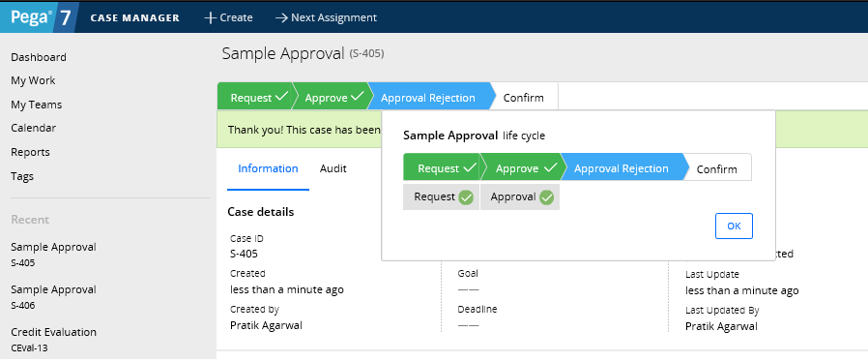Click the arrow icon beside Next Assignment
Image resolution: width=868 pixels, height=362 pixels.
coord(281,17)
